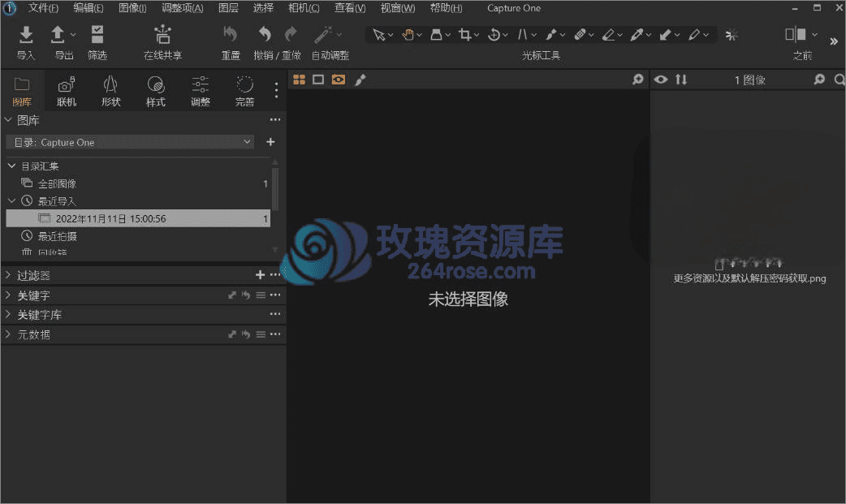Click the Metadata panel presets list icon
The image size is (846, 504).
[261, 334]
